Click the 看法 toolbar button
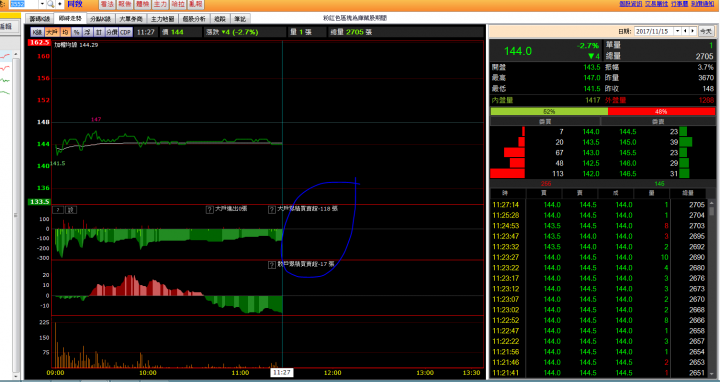Image resolution: width=720 pixels, height=382 pixels. (107, 4)
